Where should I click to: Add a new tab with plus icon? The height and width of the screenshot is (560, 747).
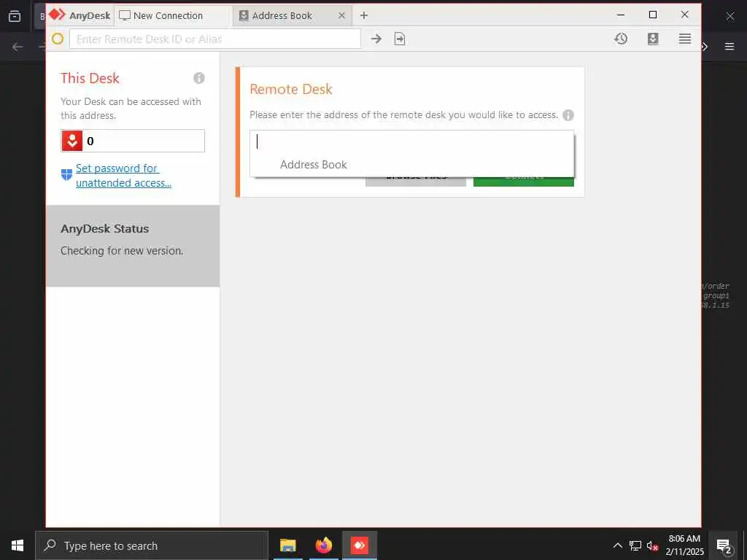point(364,15)
